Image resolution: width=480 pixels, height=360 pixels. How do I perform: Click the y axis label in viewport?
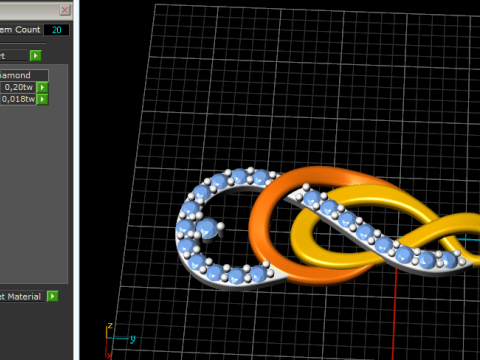133,339
